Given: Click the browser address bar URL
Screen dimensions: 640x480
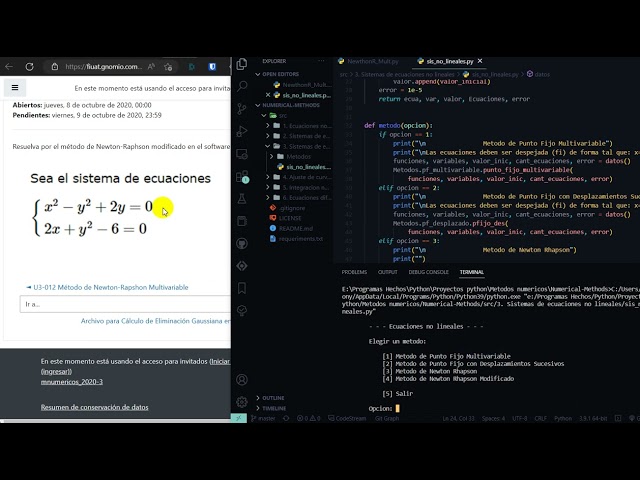Looking at the screenshot, I should [104, 67].
